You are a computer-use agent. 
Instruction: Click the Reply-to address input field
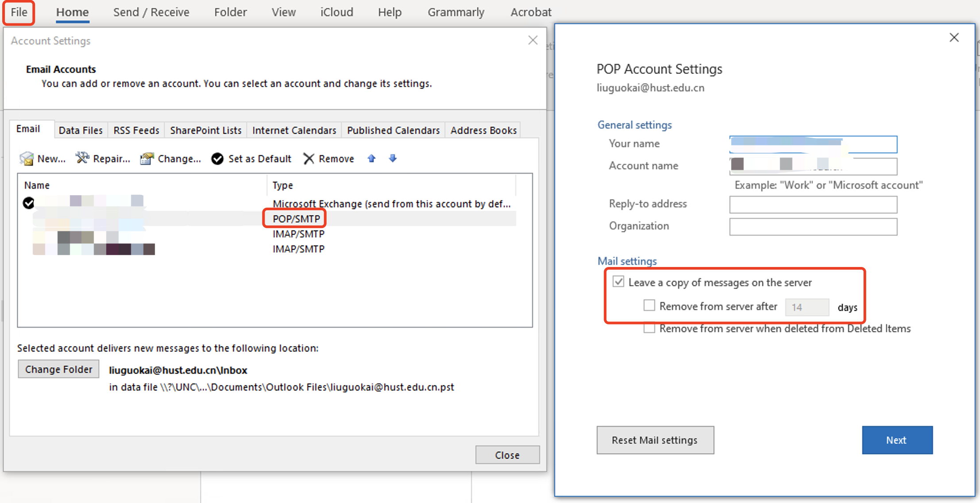pyautogui.click(x=813, y=205)
